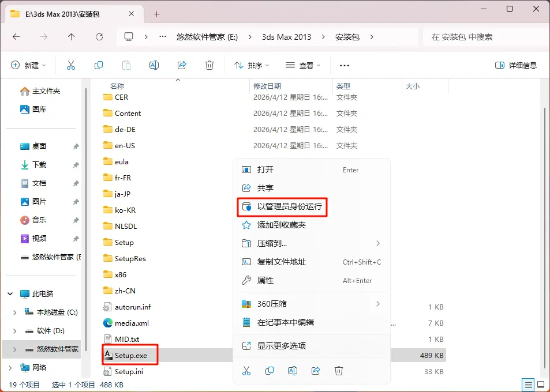Toggle the 详细信息 details pane
This screenshot has width=550, height=392.
tap(515, 66)
